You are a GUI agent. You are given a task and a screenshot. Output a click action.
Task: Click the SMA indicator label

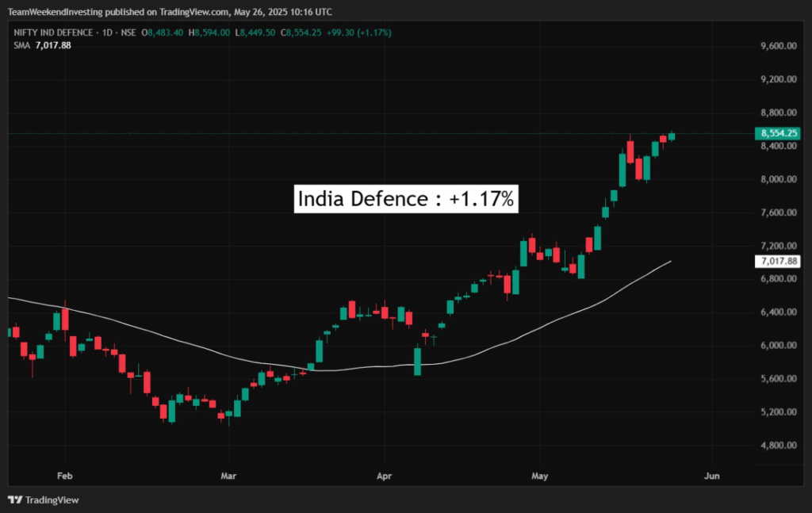pos(21,45)
